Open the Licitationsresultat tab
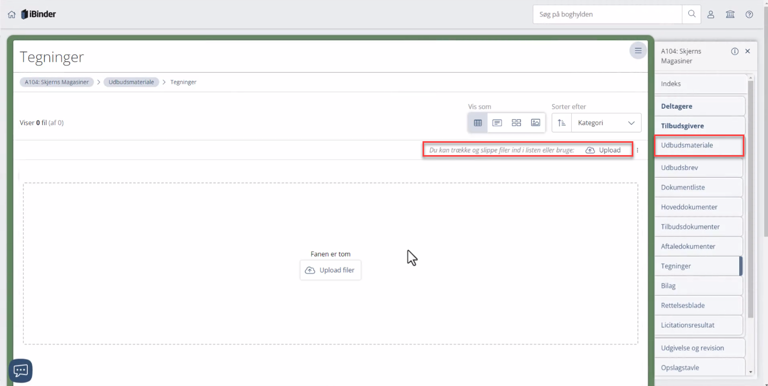The width and height of the screenshot is (768, 386). point(699,325)
